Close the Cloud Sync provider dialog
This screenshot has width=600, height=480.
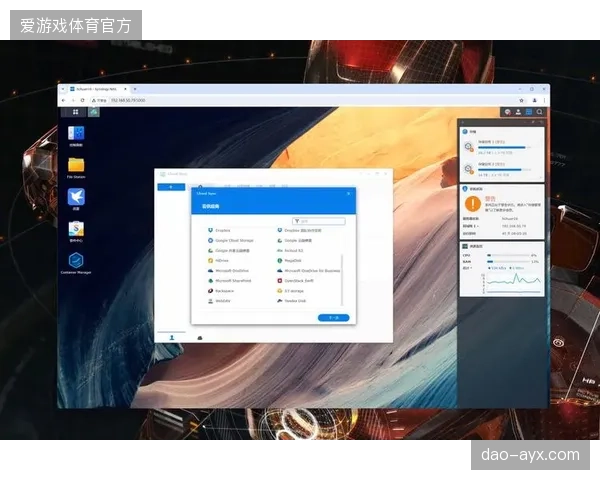[x=349, y=193]
